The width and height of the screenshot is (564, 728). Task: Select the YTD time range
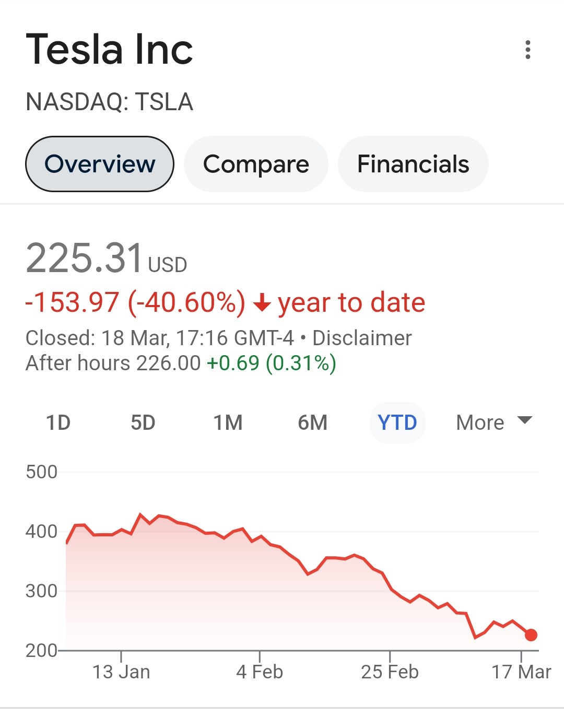point(397,422)
